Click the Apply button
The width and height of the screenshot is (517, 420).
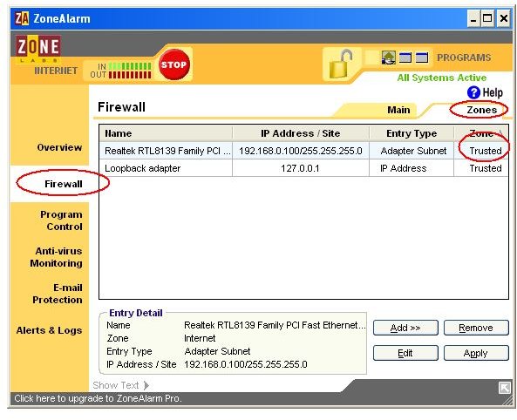tap(476, 353)
